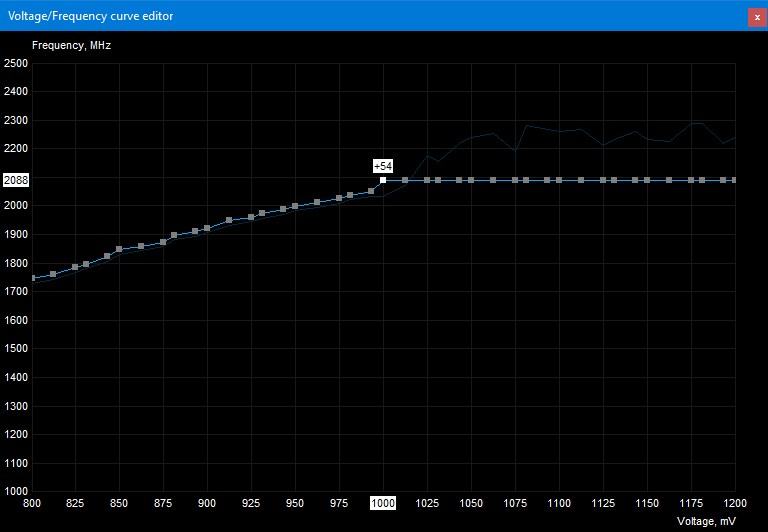Click the 1800 frequency axis label
The height and width of the screenshot is (532, 768).
coord(16,263)
